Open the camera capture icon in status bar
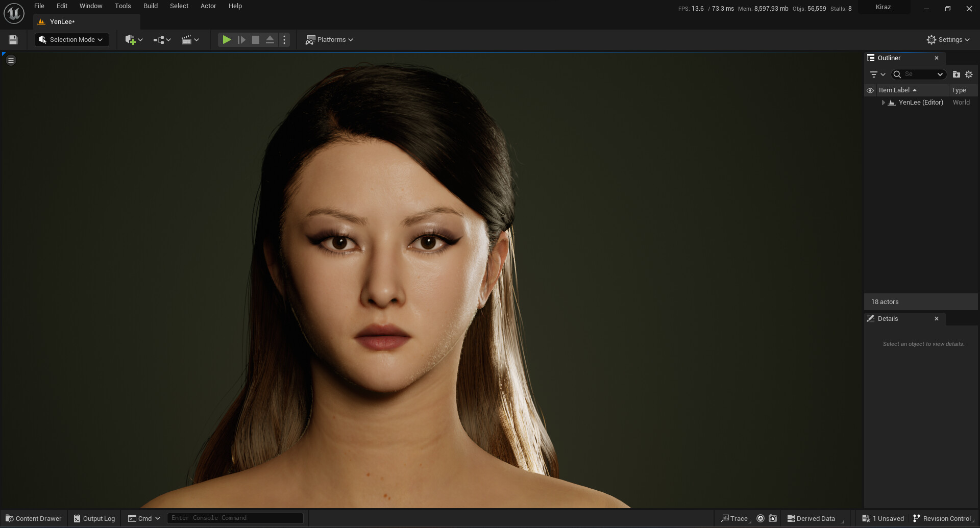The width and height of the screenshot is (980, 528). click(x=772, y=518)
